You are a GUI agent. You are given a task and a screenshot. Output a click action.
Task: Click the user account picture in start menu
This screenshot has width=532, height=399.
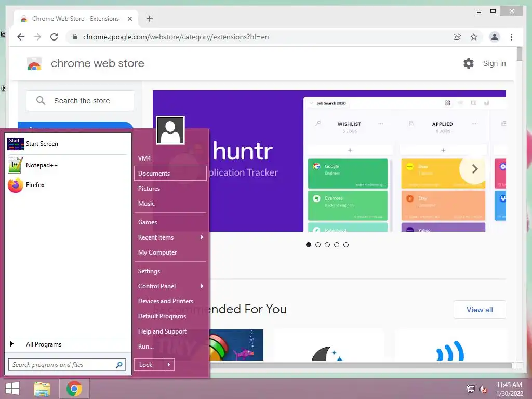click(x=170, y=130)
